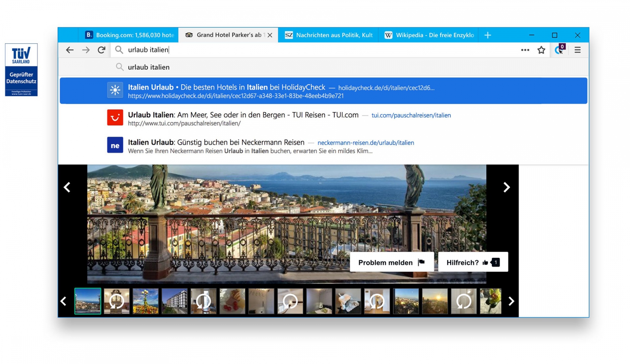Advance the thumbnail strip forward
The height and width of the screenshot is (364, 630).
pos(511,301)
